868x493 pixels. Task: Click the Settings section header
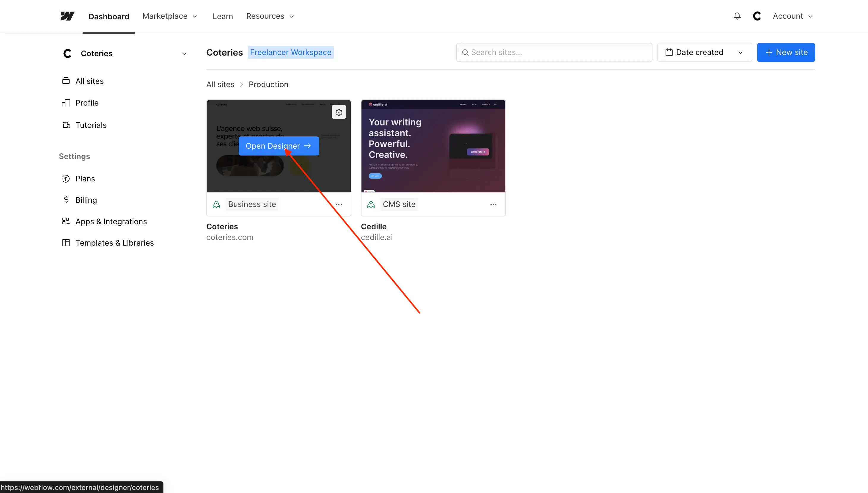[74, 156]
